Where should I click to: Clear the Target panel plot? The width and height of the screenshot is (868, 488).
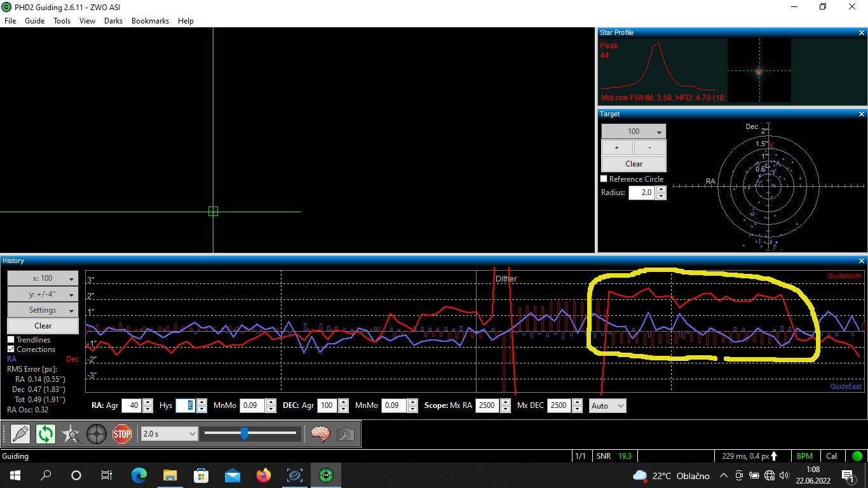click(x=634, y=163)
